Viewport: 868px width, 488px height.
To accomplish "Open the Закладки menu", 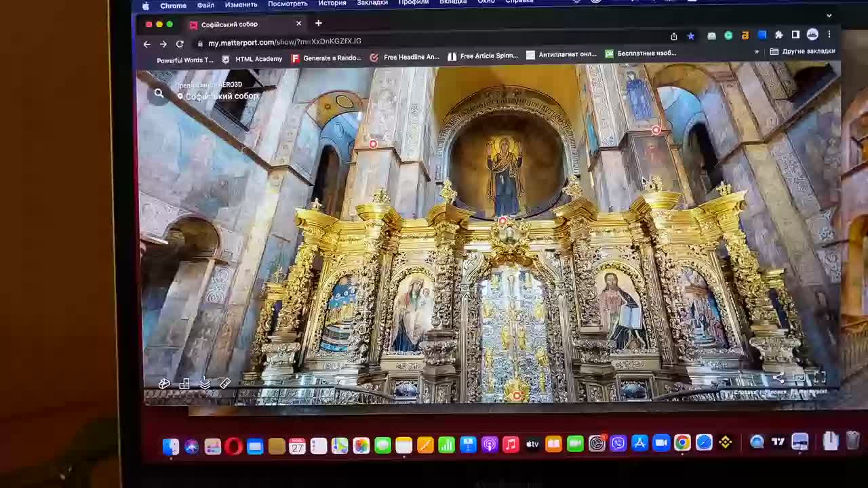I will (372, 3).
